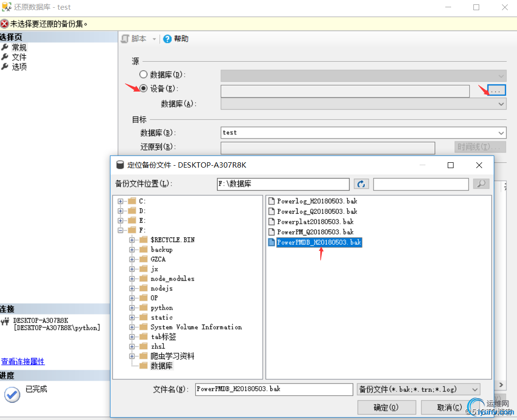The width and height of the screenshot is (517, 420).
Task: Choose the Device (设备 E) source radio
Action: (x=143, y=88)
